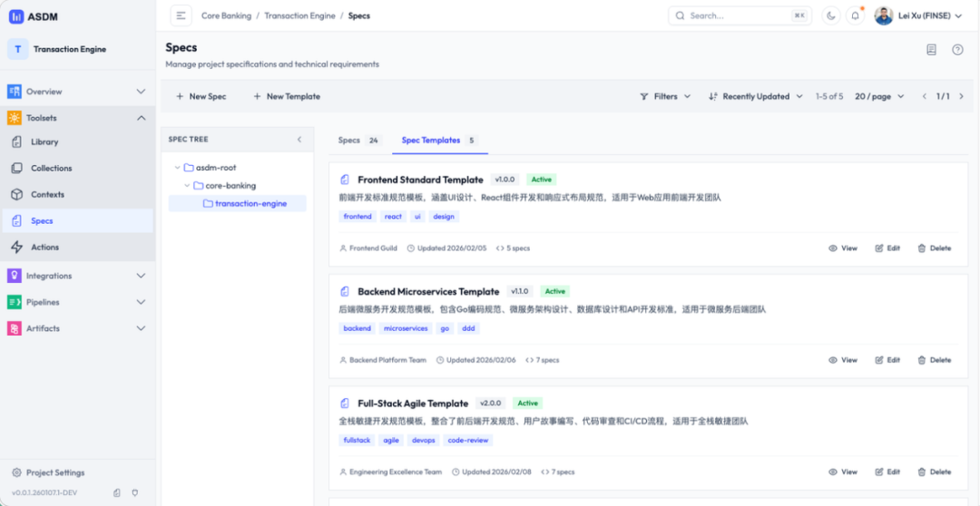Select the Specs sidebar item
This screenshot has width=980, height=506.
click(77, 220)
